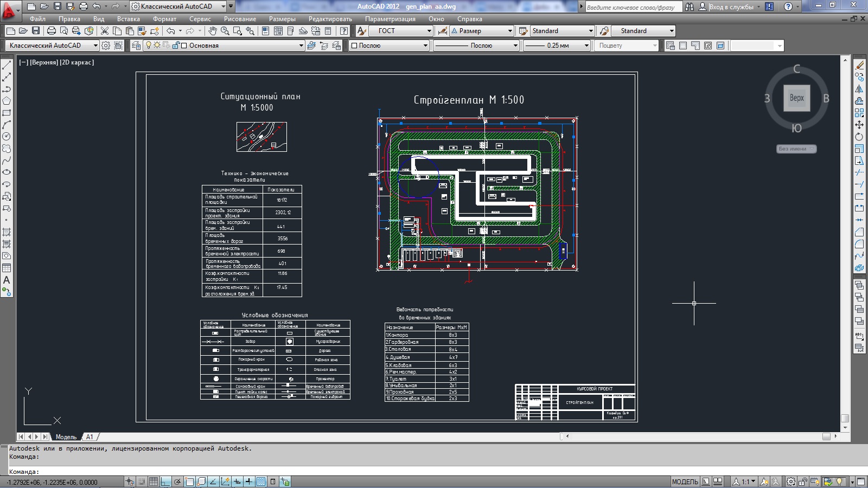The width and height of the screenshot is (868, 488).
Task: Toggle Lineweight display in the status bar
Action: click(x=249, y=481)
